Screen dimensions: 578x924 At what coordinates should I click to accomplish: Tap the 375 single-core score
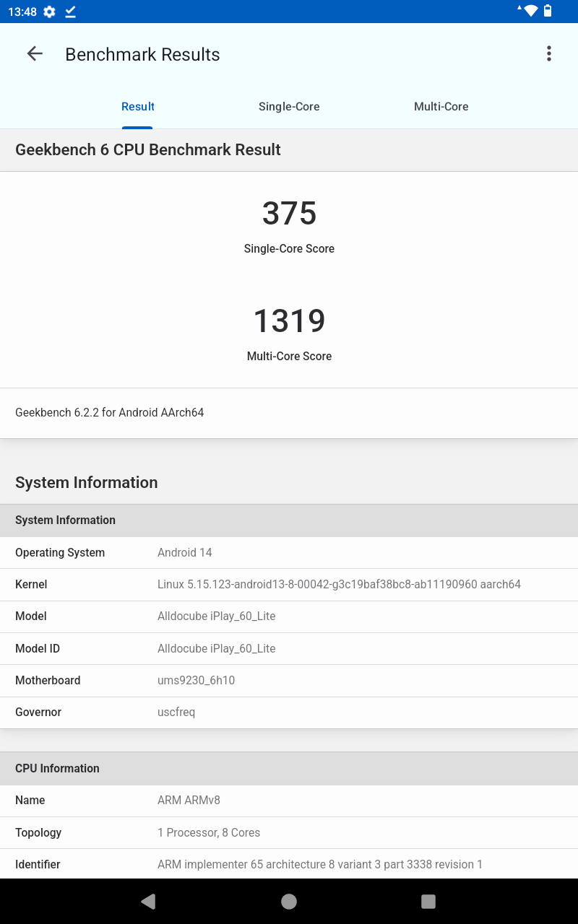point(289,214)
